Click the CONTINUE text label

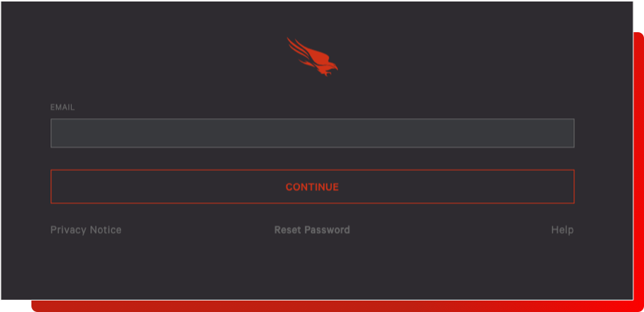312,187
